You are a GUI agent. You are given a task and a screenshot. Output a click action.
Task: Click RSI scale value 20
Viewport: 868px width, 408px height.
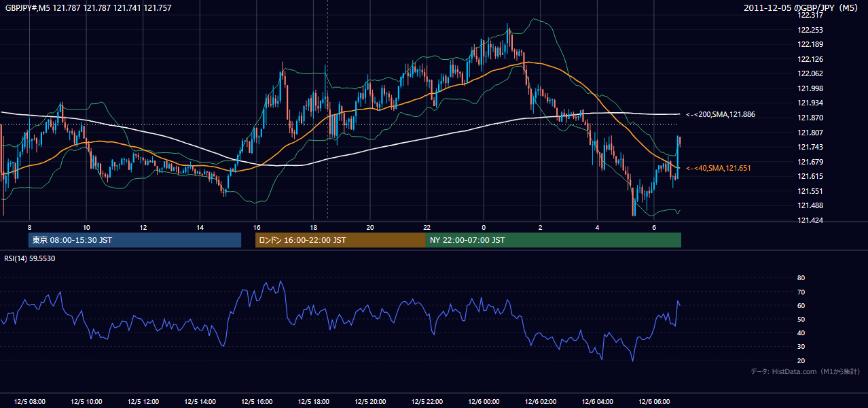pyautogui.click(x=801, y=361)
